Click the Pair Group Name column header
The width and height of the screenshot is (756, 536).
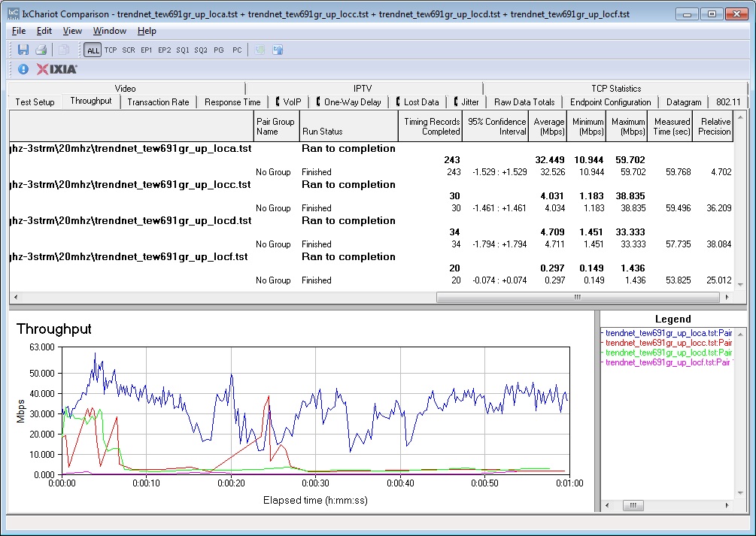[x=276, y=126]
